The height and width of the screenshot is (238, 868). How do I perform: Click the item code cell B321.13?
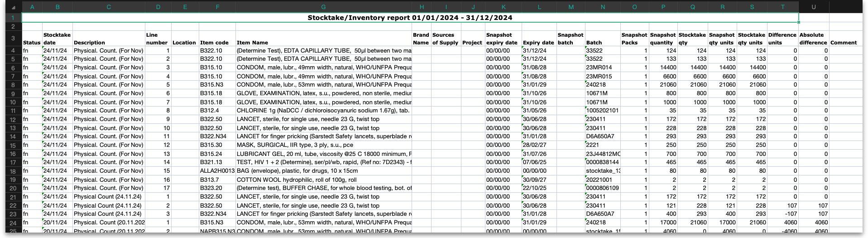[x=217, y=162]
